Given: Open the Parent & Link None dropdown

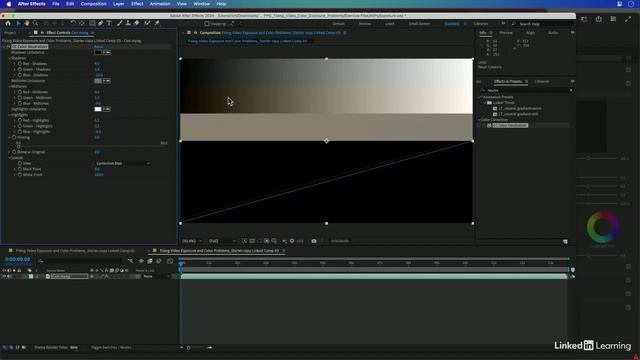Looking at the screenshot, I should [156, 276].
